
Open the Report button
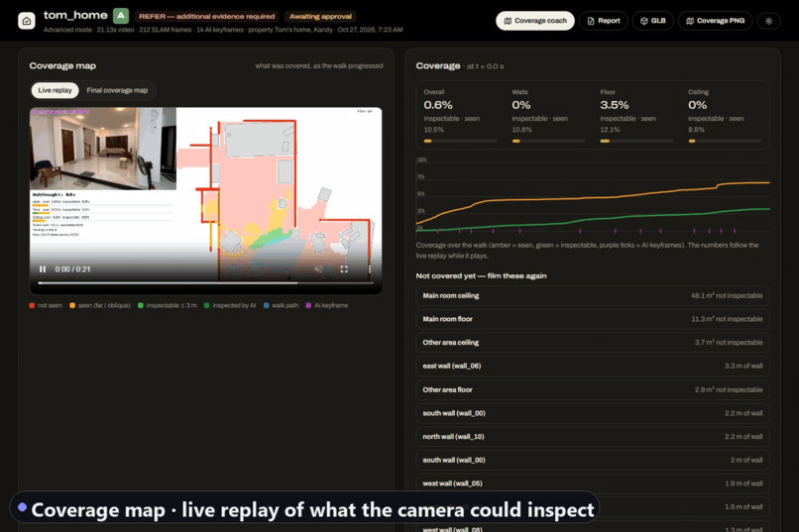(x=604, y=21)
